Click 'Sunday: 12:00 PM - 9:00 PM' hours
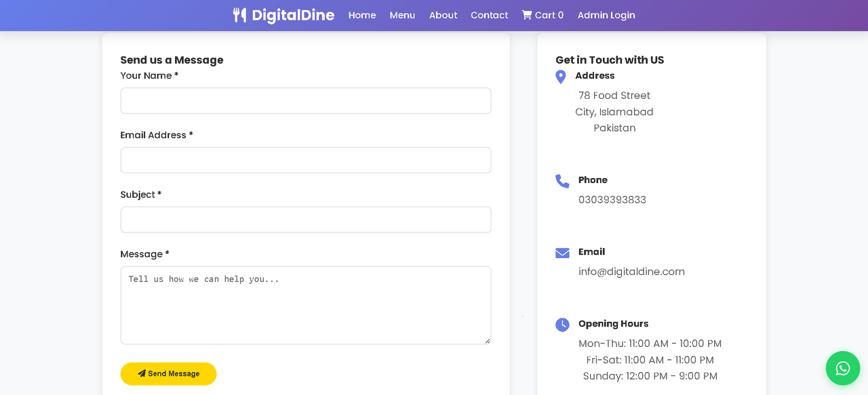Image resolution: width=868 pixels, height=395 pixels. point(650,376)
